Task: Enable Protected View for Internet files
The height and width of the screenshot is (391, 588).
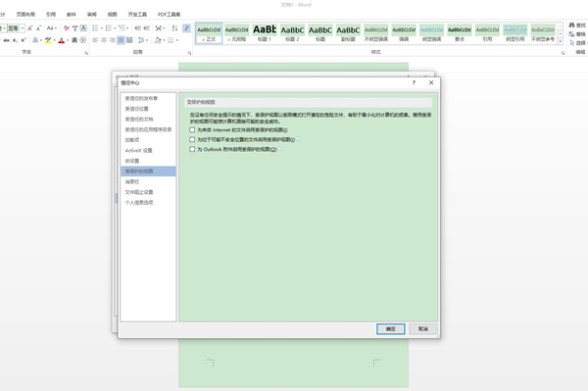Action: 192,129
